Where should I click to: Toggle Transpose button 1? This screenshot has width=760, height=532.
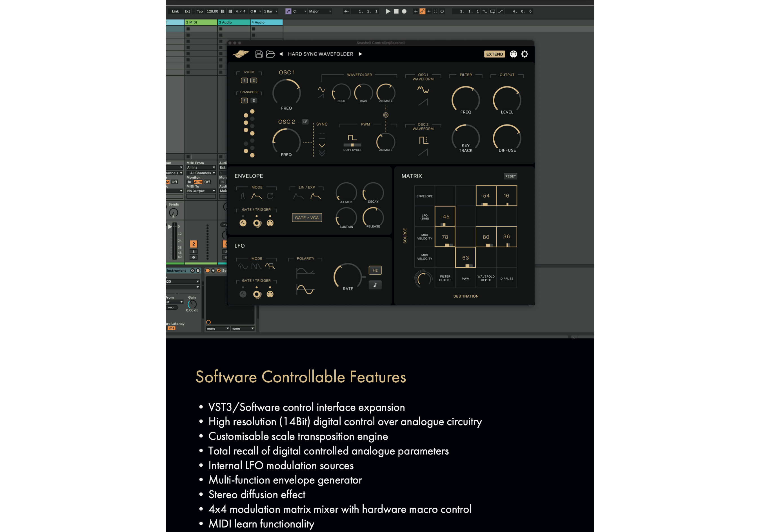click(244, 100)
